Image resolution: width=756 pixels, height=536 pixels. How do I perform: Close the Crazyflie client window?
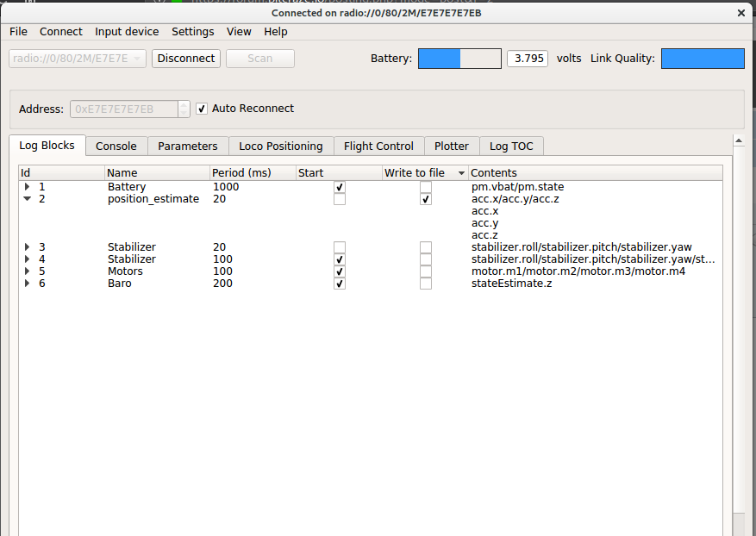[740, 13]
